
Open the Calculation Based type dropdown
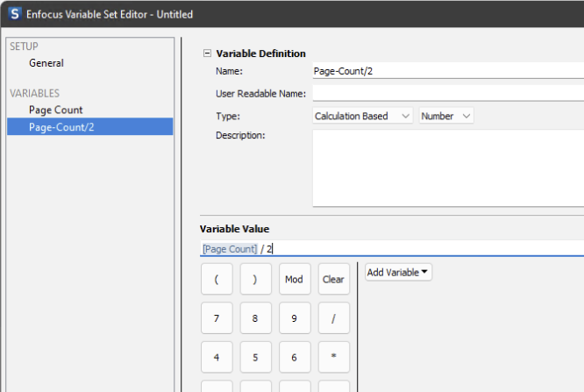(362, 116)
